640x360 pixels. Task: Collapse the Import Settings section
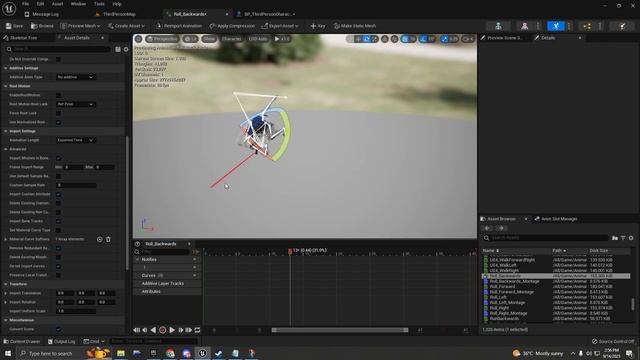[6, 131]
